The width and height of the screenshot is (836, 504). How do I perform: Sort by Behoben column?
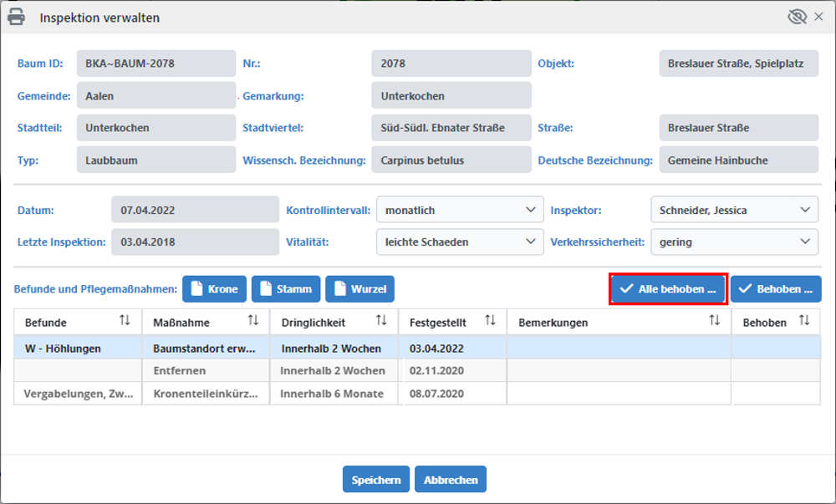point(804,321)
